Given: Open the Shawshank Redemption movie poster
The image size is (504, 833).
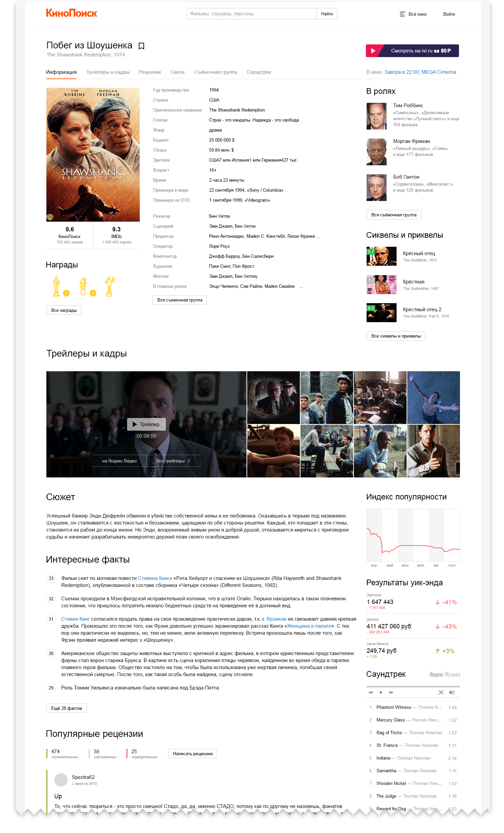Looking at the screenshot, I should click(93, 155).
